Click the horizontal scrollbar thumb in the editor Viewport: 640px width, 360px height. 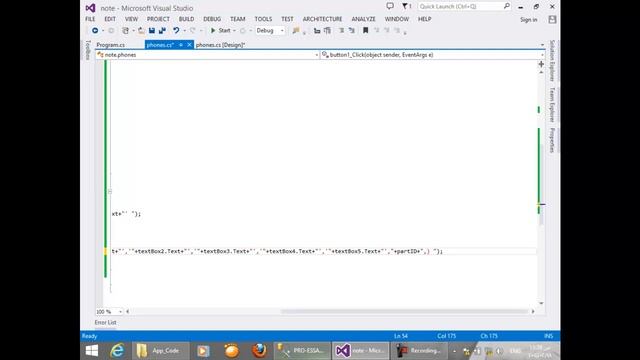point(404,311)
